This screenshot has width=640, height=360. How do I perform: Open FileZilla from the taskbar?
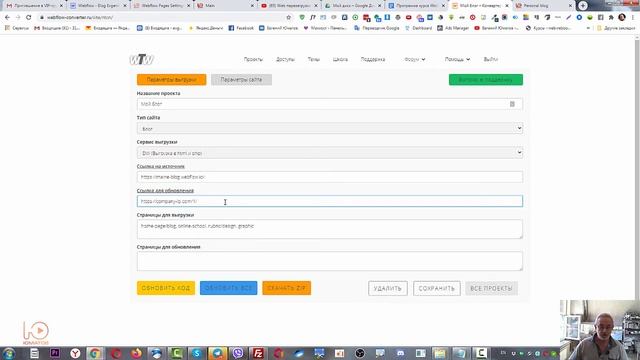258,353
